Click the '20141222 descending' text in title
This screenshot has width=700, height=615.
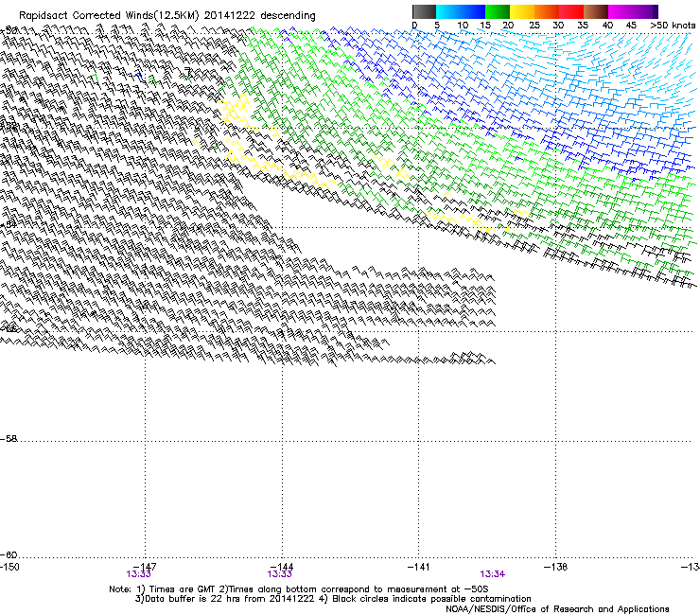pos(260,16)
